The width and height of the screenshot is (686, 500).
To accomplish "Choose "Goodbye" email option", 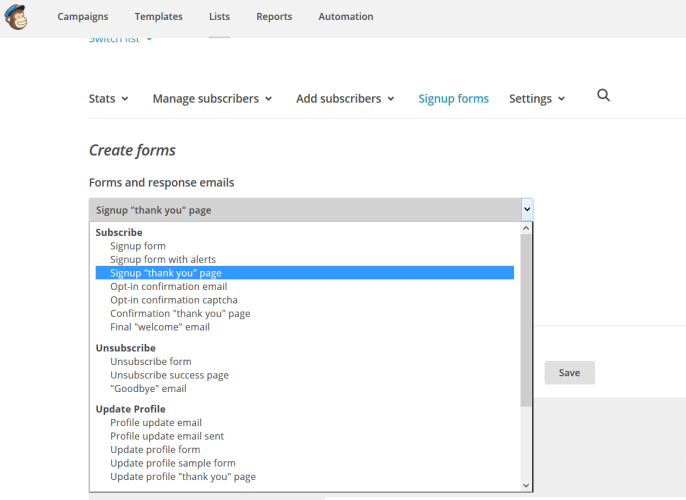I will [x=148, y=388].
